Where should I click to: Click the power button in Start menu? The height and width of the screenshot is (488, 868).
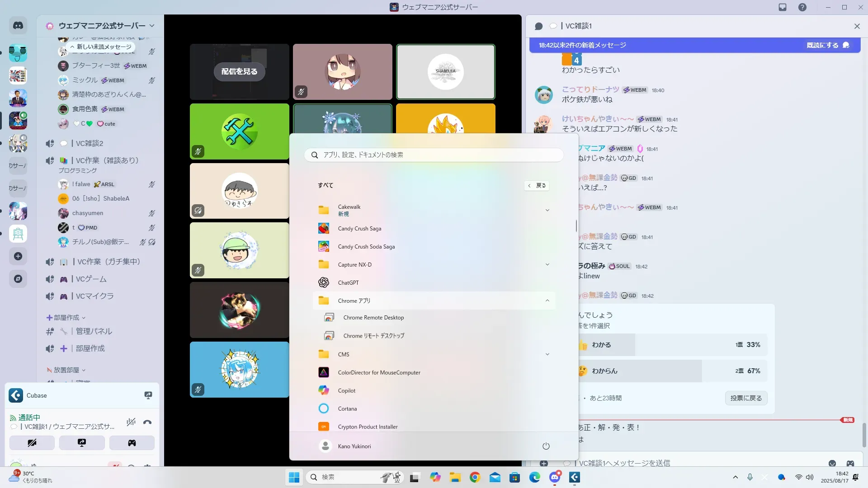pyautogui.click(x=546, y=446)
